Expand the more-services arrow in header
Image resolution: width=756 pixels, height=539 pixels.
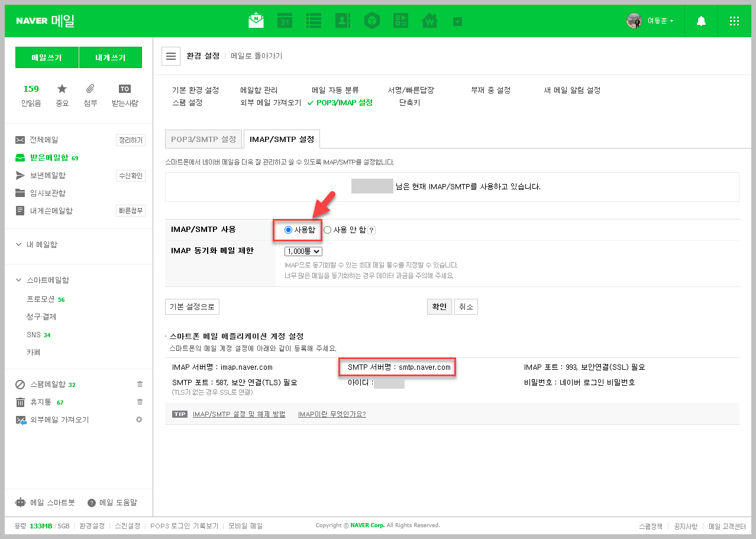click(x=457, y=21)
